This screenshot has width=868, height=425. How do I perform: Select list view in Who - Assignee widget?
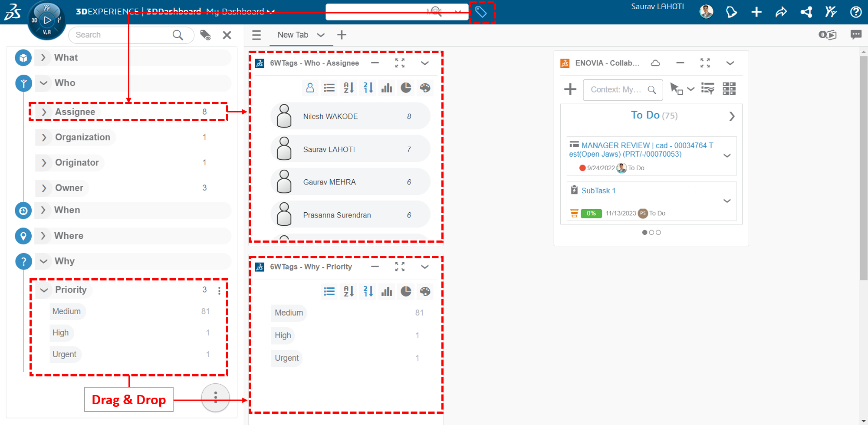(x=329, y=88)
